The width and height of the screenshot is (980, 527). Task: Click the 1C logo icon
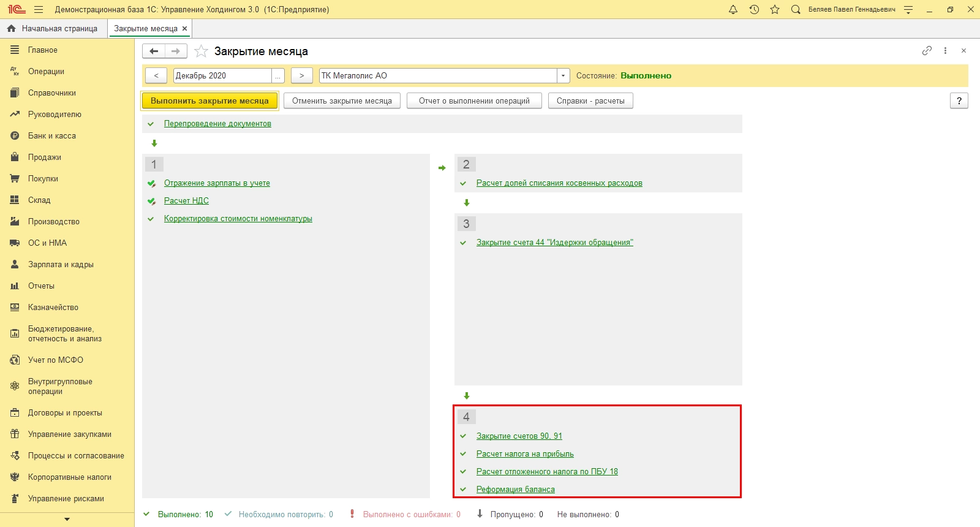coord(17,10)
